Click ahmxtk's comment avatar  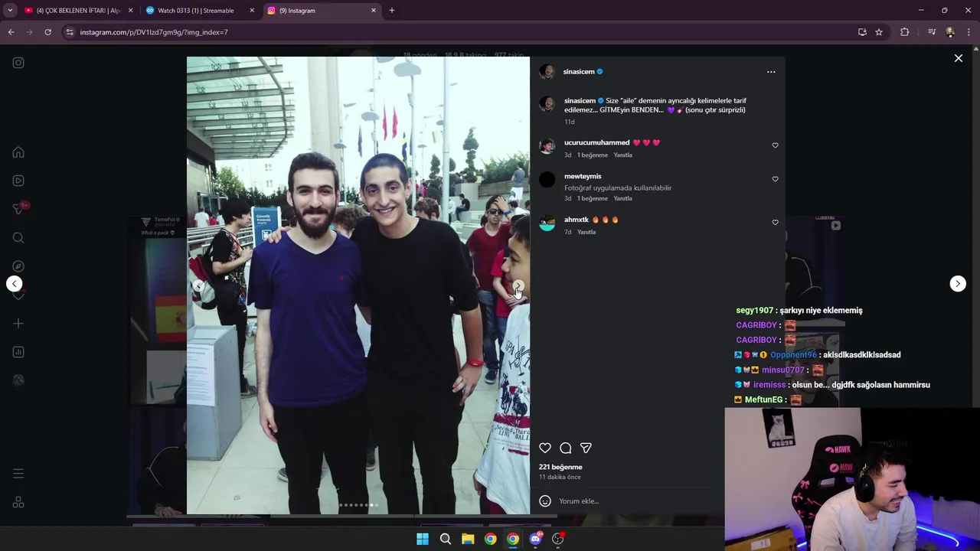(x=547, y=223)
